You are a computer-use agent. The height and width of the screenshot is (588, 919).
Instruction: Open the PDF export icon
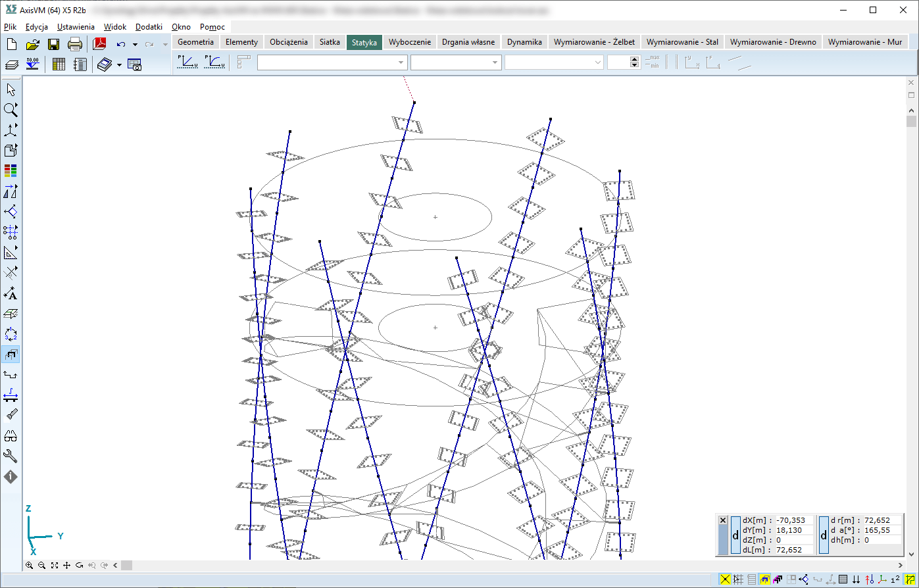tap(99, 45)
